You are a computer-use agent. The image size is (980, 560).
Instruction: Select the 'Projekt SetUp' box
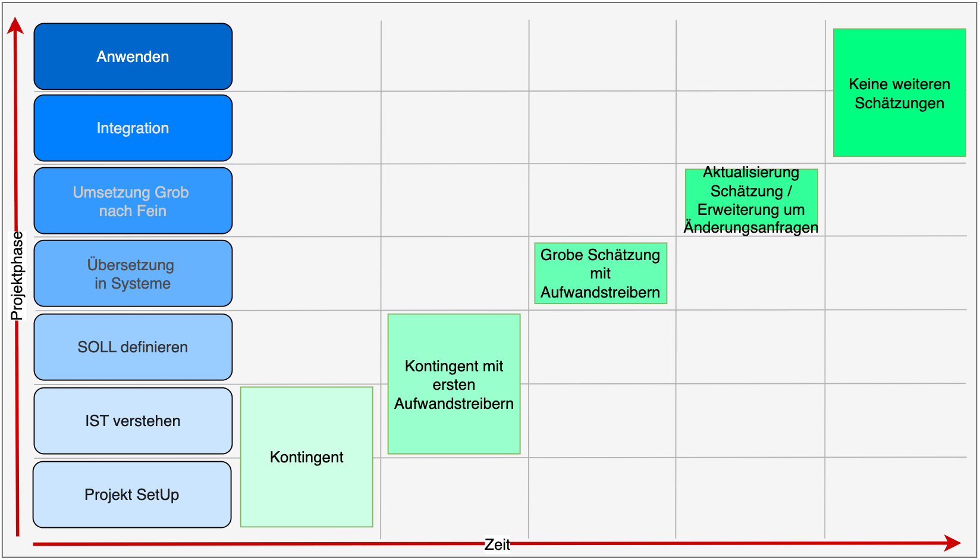(x=131, y=495)
